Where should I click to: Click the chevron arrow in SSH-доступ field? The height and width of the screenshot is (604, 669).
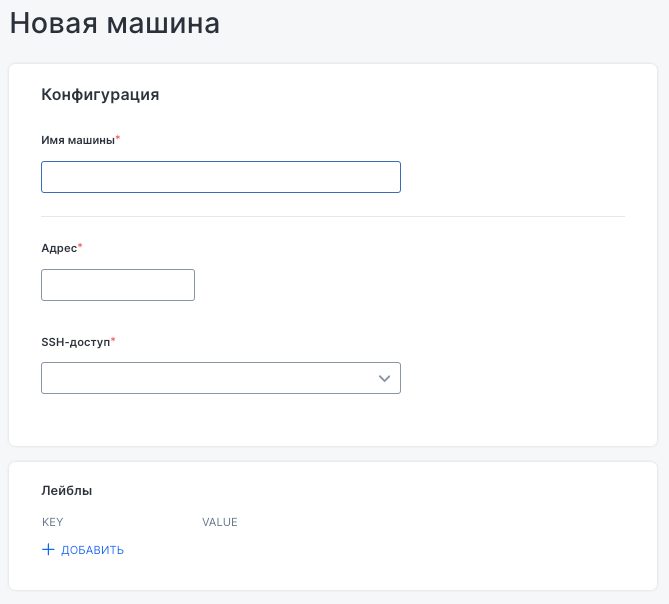pyautogui.click(x=384, y=378)
